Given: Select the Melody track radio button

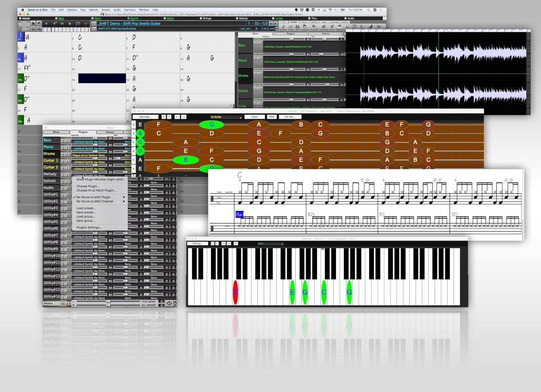Looking at the screenshot, I should [236, 18].
